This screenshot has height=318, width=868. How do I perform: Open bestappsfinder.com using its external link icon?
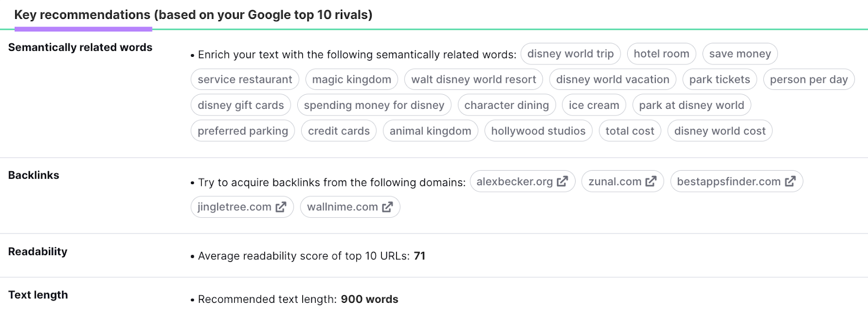pyautogui.click(x=790, y=181)
